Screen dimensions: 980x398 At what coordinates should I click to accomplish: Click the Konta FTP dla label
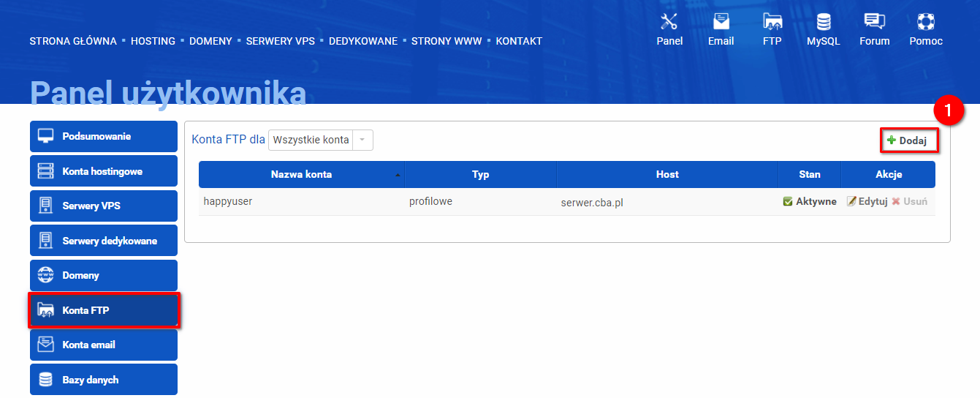click(228, 140)
